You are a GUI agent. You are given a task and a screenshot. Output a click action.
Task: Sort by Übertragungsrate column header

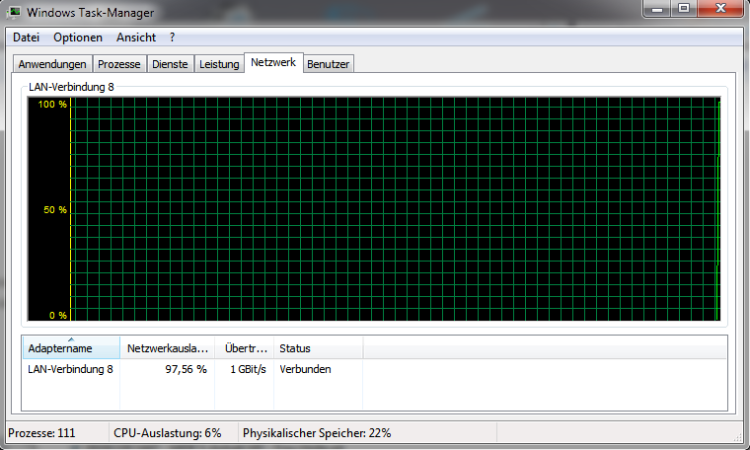coord(243,349)
